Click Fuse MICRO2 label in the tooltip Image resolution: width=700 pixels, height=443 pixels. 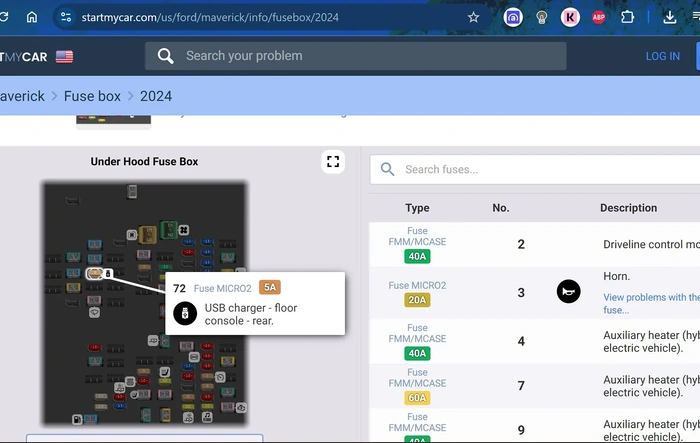pos(222,288)
